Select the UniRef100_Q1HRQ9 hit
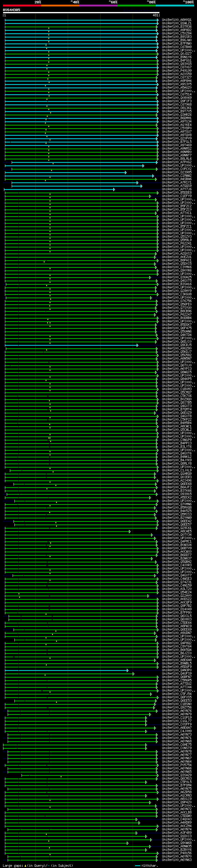This screenshot has height=868, width=197. [177, 474]
